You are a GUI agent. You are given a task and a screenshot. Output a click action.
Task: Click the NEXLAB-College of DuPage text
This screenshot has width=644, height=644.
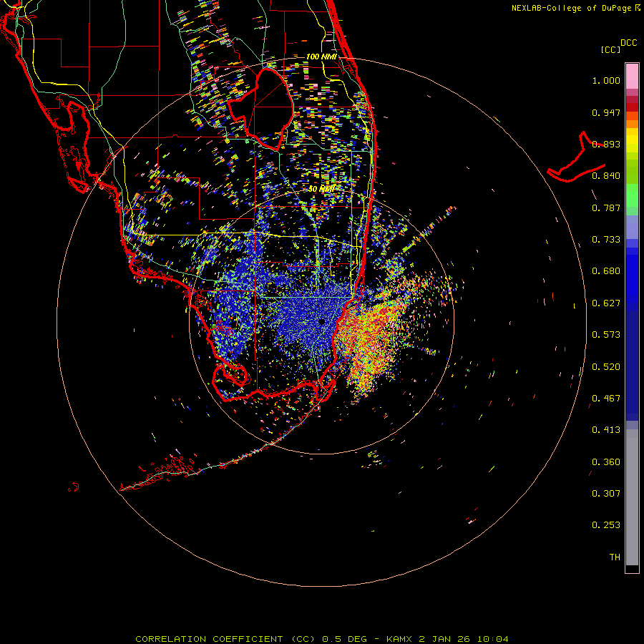click(x=571, y=8)
